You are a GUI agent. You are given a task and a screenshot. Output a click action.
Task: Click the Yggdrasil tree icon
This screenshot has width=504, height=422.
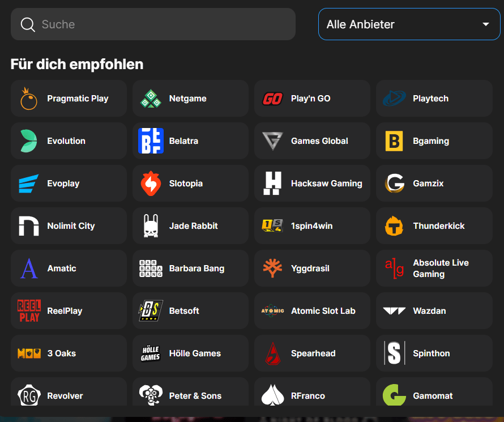tap(272, 268)
